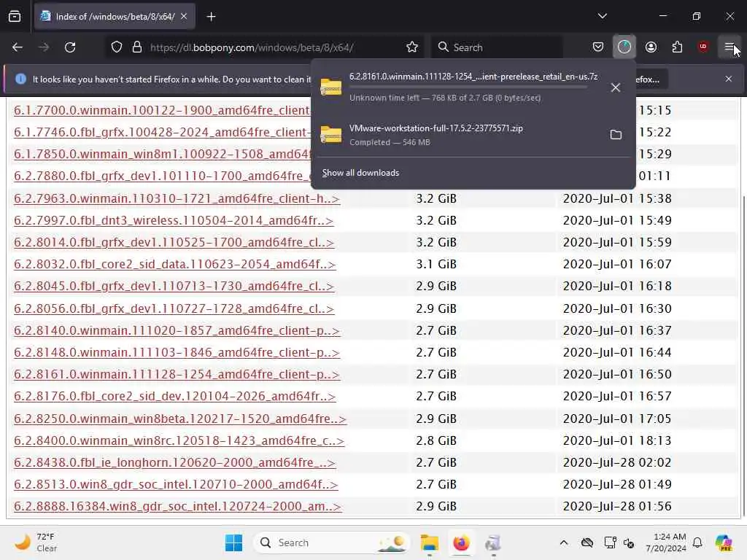Select the Index of /windows/beta/8/x64/ tab

(x=115, y=17)
